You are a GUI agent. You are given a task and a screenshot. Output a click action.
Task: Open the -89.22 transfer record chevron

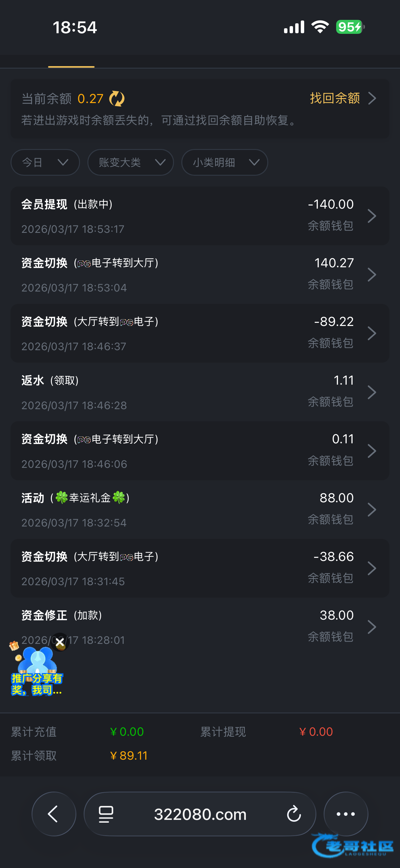(x=372, y=333)
